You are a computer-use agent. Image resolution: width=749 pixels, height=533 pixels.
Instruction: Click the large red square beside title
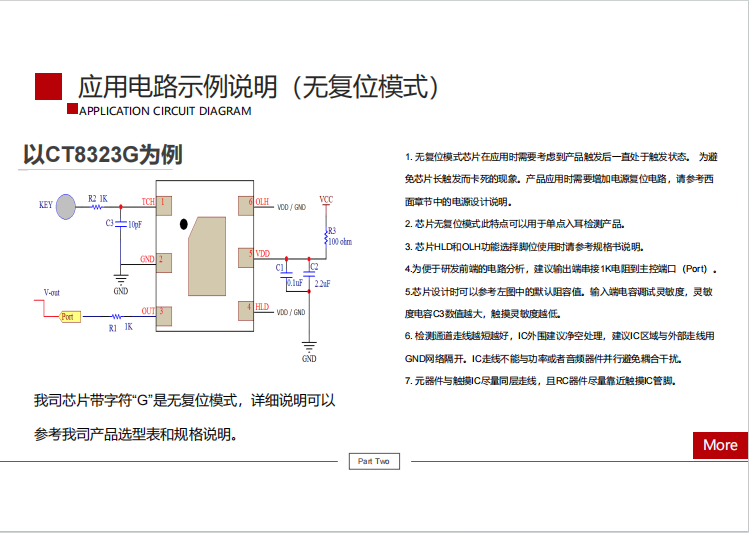click(x=49, y=87)
